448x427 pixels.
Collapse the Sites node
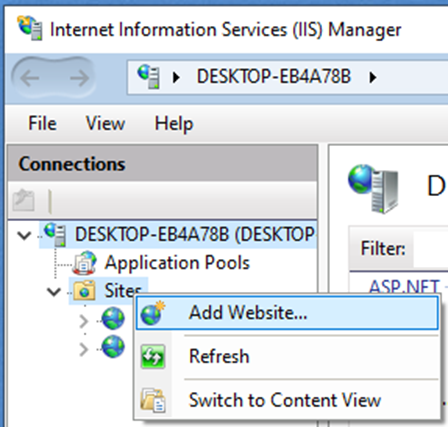click(x=54, y=292)
